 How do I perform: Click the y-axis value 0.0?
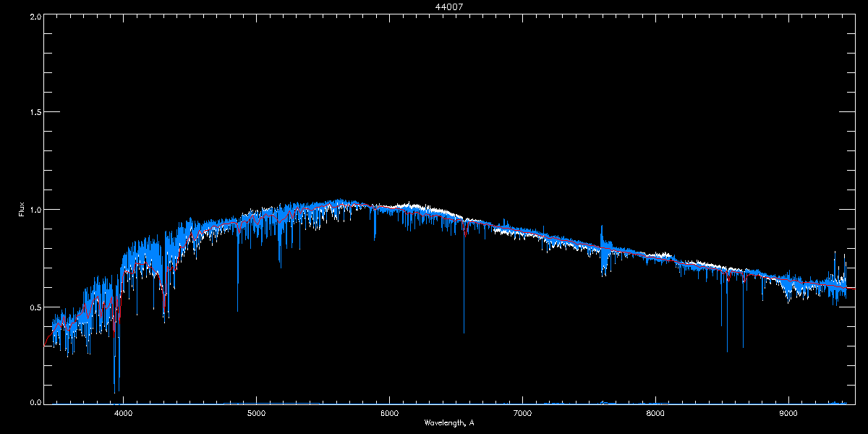tap(35, 402)
